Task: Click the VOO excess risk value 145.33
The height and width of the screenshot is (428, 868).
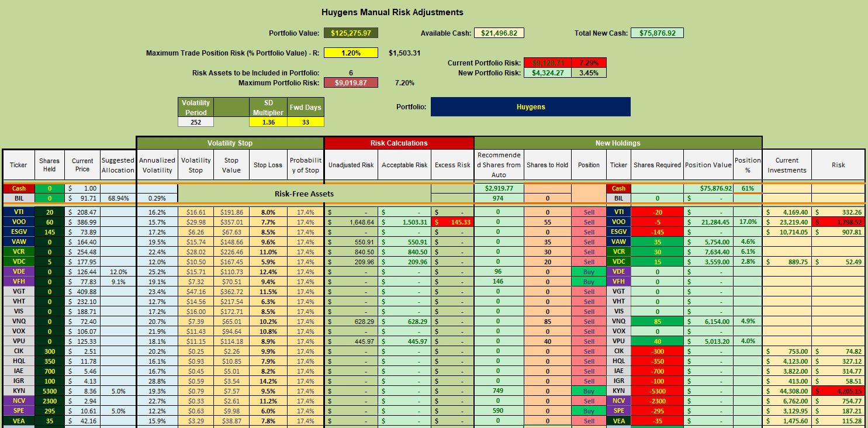Action: tap(453, 222)
